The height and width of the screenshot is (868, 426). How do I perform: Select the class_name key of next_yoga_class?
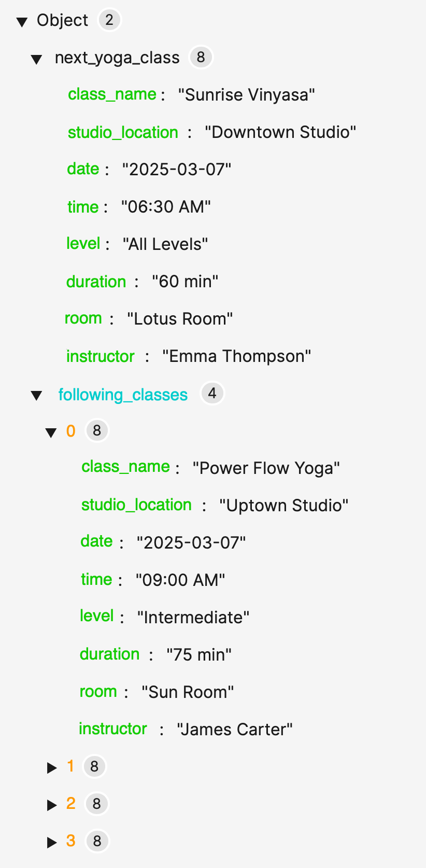coord(112,94)
